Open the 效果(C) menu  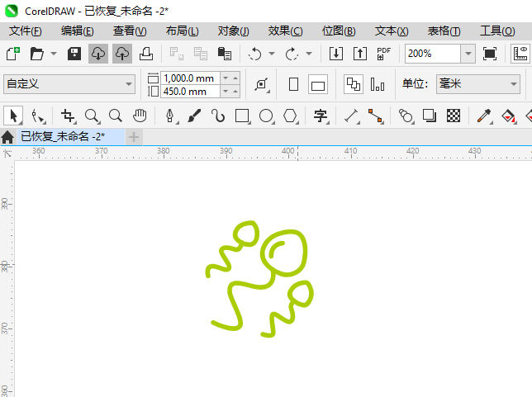tap(285, 31)
